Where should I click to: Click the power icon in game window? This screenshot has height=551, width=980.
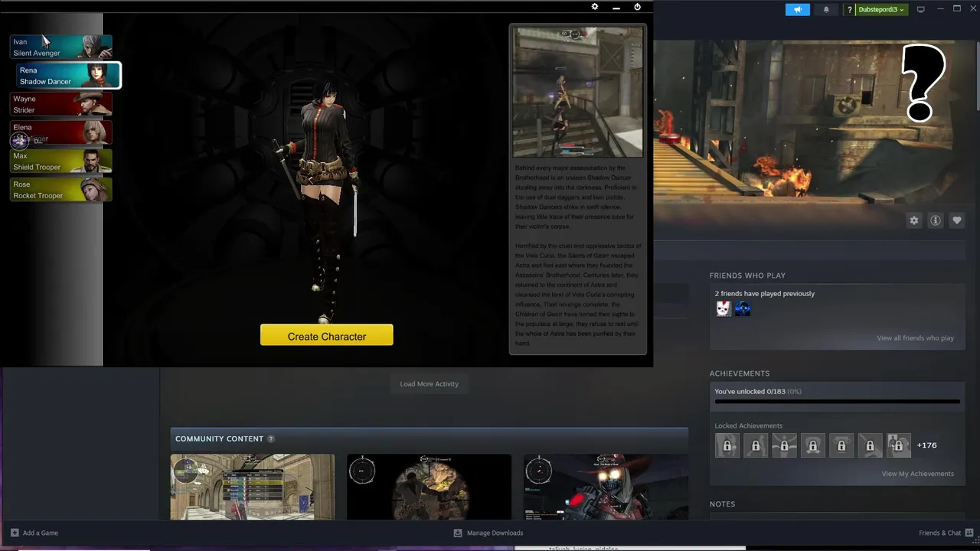tap(637, 7)
